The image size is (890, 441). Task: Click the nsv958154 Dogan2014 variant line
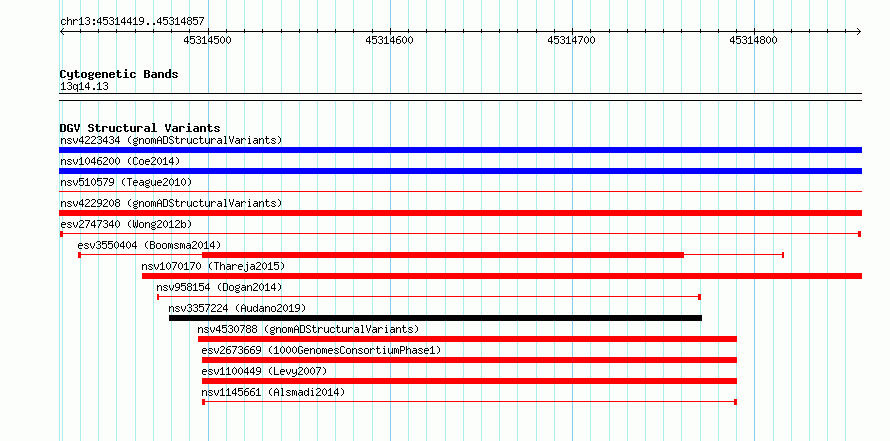pyautogui.click(x=429, y=297)
